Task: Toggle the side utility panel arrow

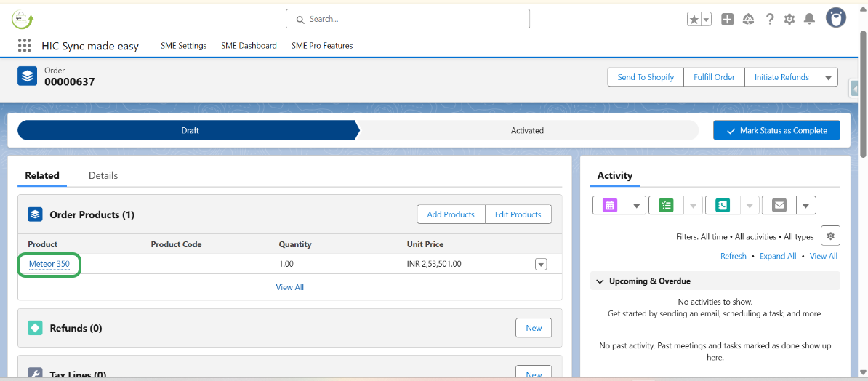Action: (853, 88)
